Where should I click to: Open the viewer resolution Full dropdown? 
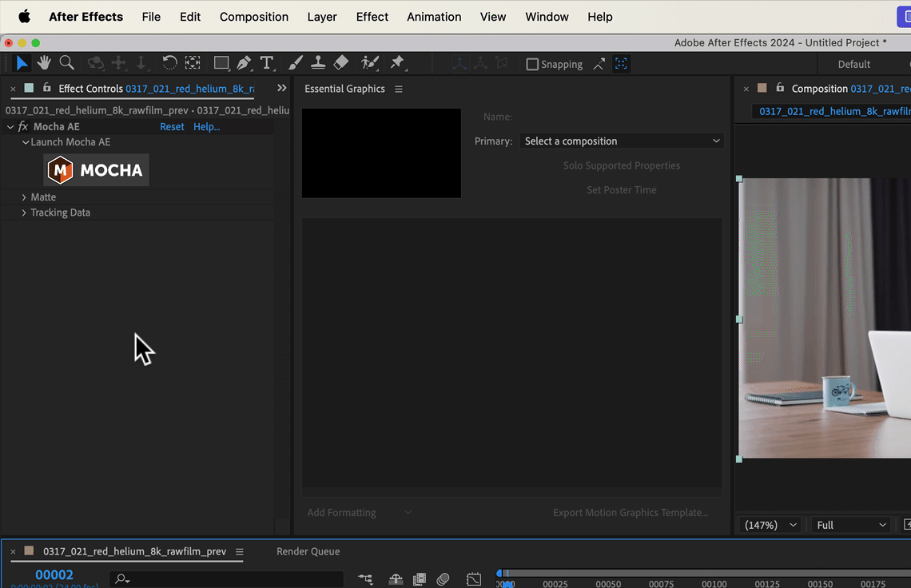tap(851, 525)
